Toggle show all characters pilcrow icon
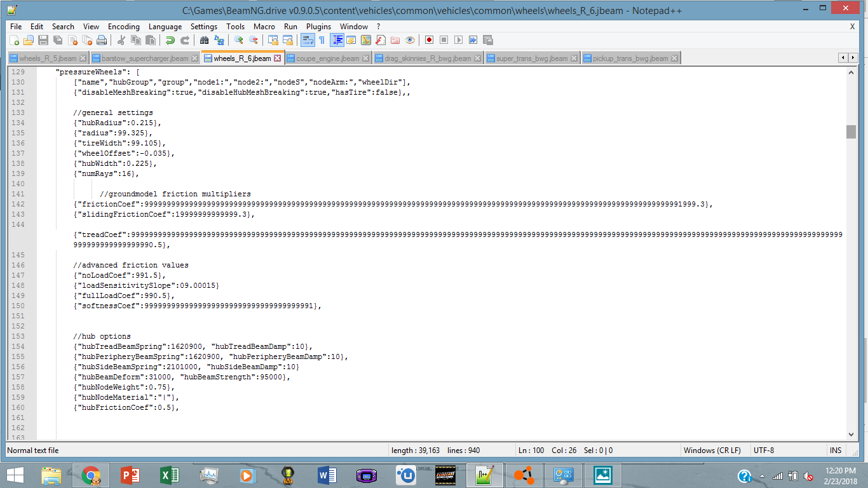This screenshot has height=488, width=868. click(322, 40)
